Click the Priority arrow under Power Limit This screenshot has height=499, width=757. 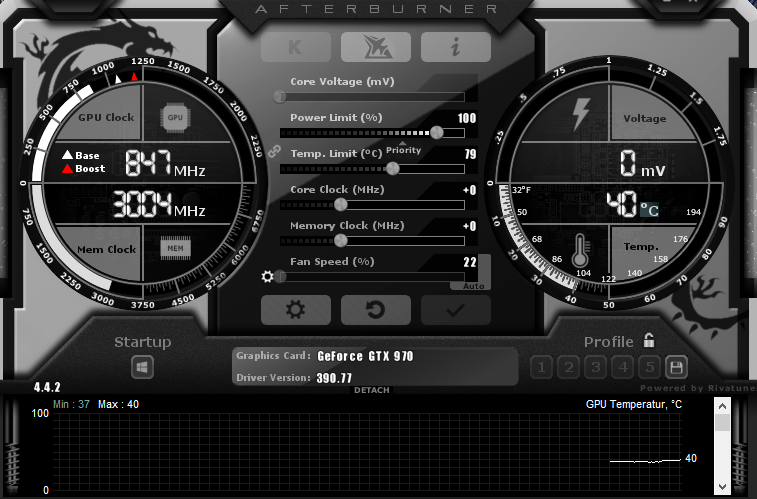tap(403, 143)
